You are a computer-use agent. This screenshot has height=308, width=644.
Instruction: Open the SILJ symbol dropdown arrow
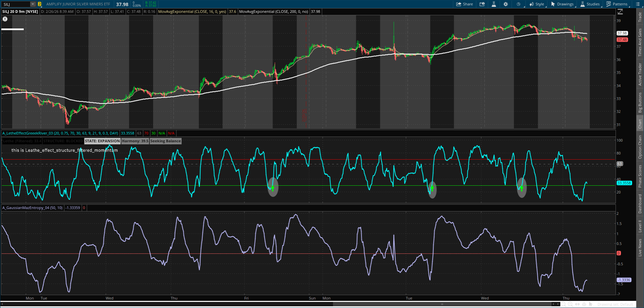[33, 4]
